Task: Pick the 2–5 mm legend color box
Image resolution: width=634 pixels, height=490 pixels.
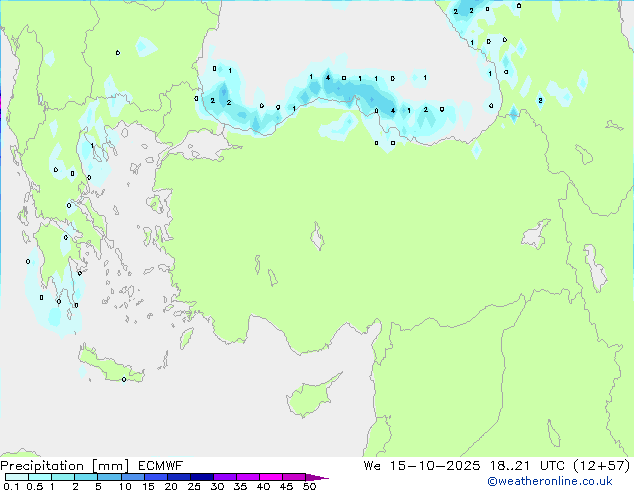Action: pos(86,477)
